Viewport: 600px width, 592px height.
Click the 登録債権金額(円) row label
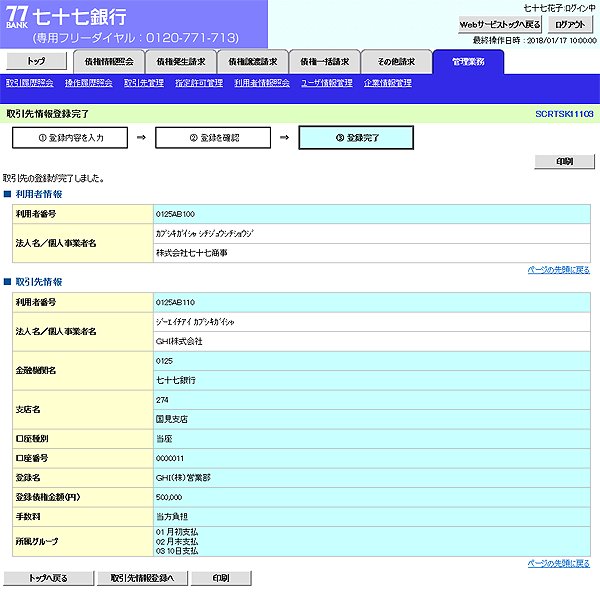click(48, 497)
